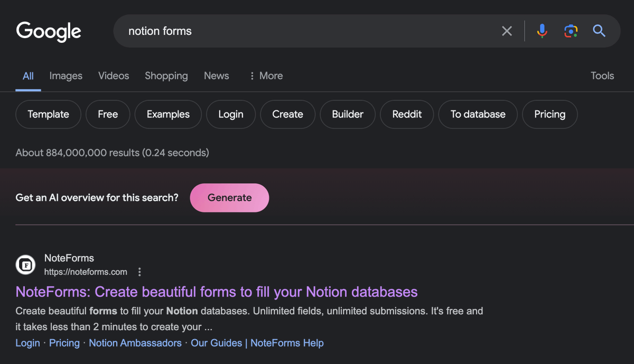
Task: Click the NoteForms site favicon
Action: coord(25,265)
